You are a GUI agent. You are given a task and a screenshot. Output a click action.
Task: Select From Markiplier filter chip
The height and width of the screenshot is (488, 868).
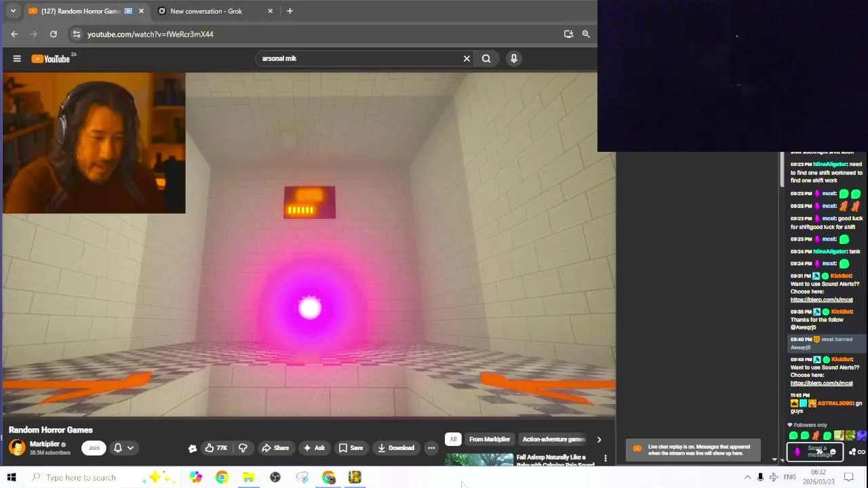tap(490, 439)
